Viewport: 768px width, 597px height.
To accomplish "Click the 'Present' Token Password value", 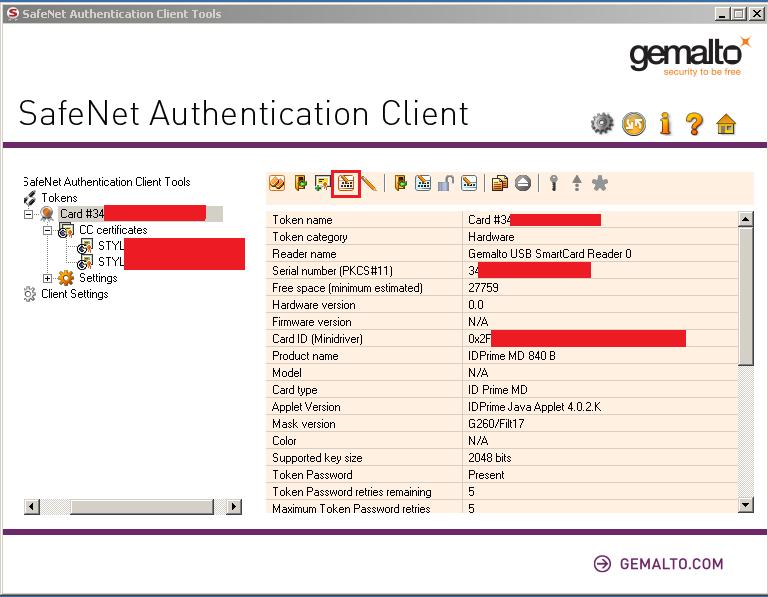I will coord(486,475).
